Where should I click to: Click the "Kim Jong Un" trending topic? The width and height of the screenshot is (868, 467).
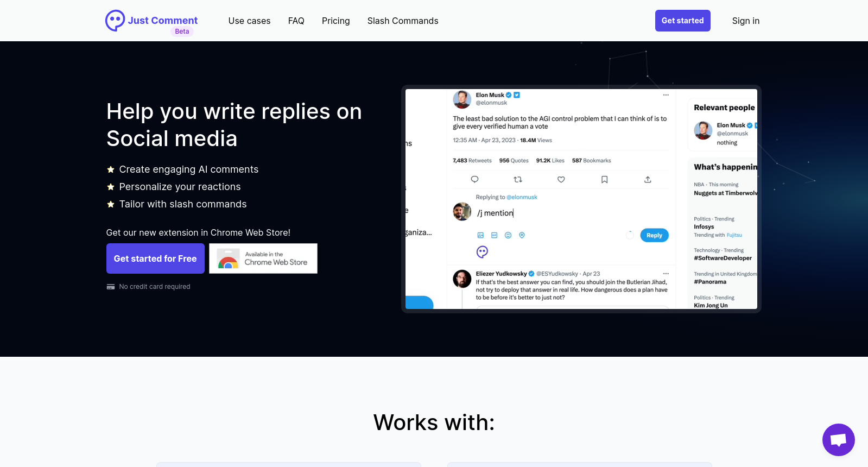pos(711,305)
